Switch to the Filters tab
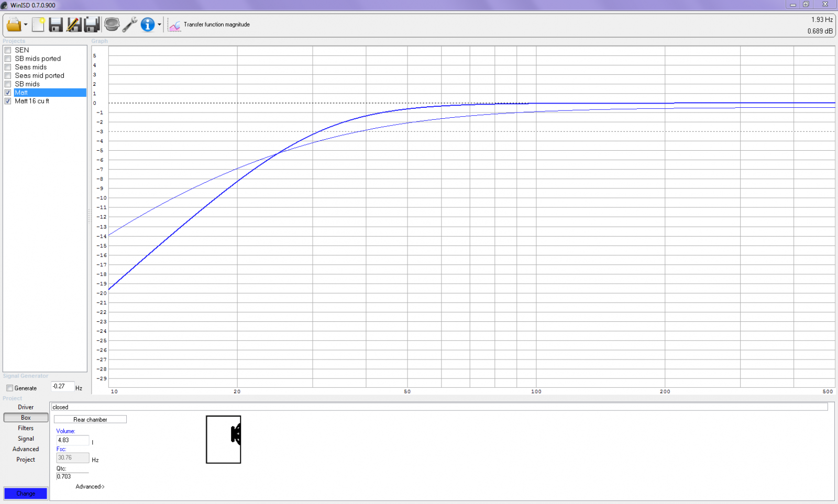 click(x=26, y=428)
